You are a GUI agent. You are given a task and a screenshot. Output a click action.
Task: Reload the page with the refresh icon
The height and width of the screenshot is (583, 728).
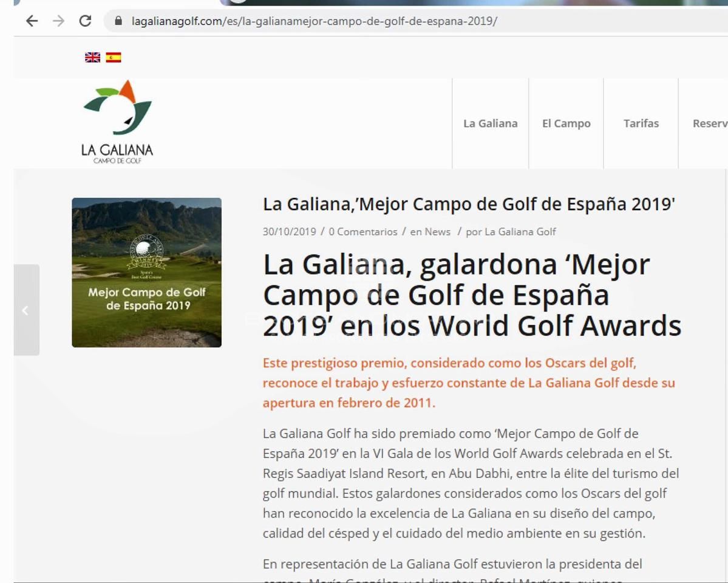tap(86, 22)
